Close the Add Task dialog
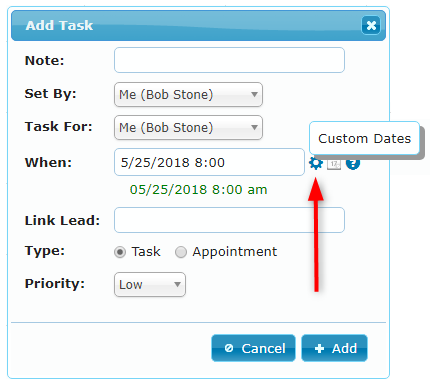430x389 pixels. click(x=371, y=25)
